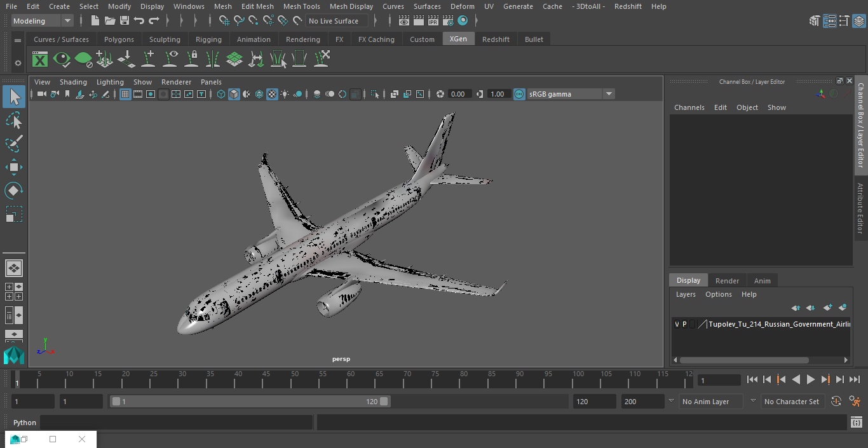Toggle layer playback P box
The width and height of the screenshot is (868, 448).
coord(684,324)
